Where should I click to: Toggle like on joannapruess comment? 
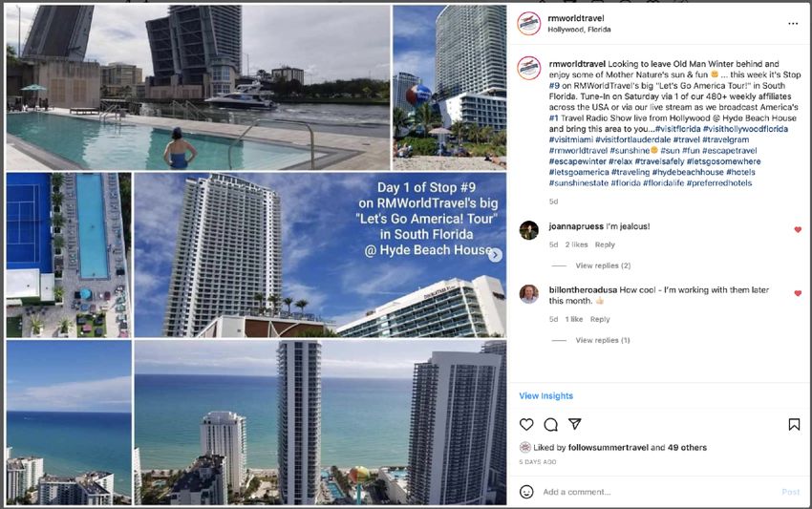(x=798, y=229)
